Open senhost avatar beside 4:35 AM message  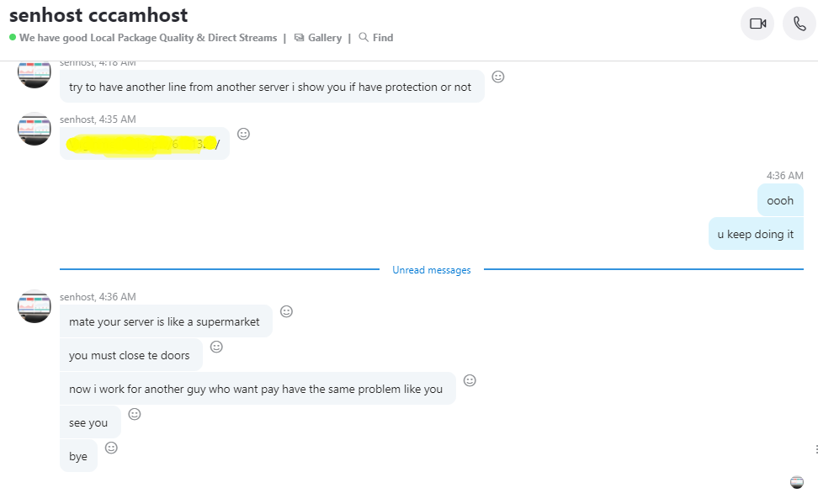click(35, 129)
